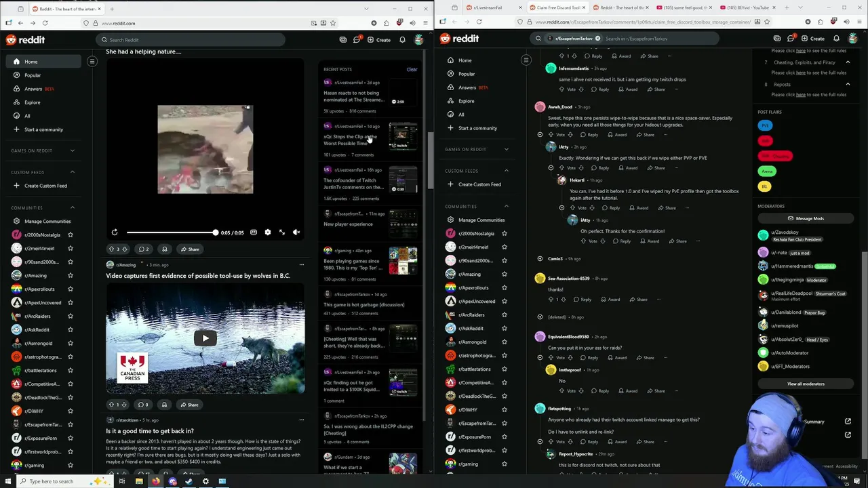
Task: Expand Games on Reddit in left sidebar
Action: click(73, 150)
